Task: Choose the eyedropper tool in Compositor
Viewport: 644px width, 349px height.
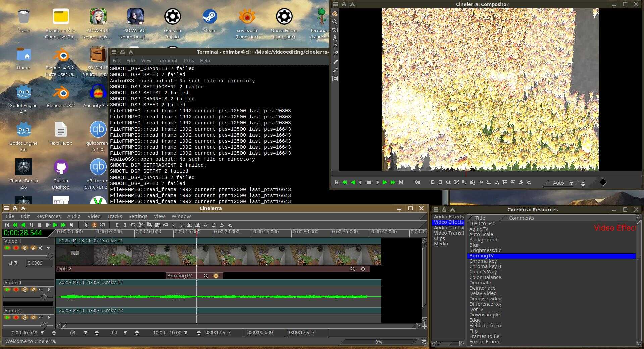Action: [335, 70]
